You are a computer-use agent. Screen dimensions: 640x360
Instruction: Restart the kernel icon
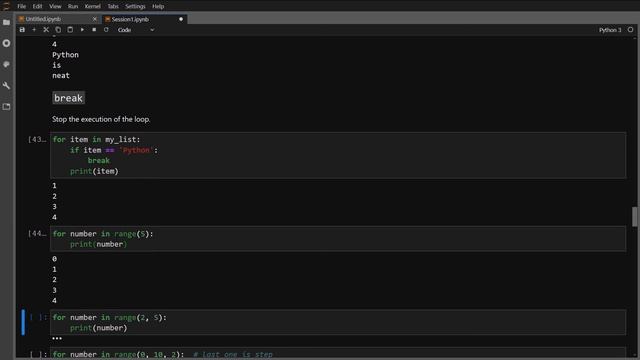(106, 30)
